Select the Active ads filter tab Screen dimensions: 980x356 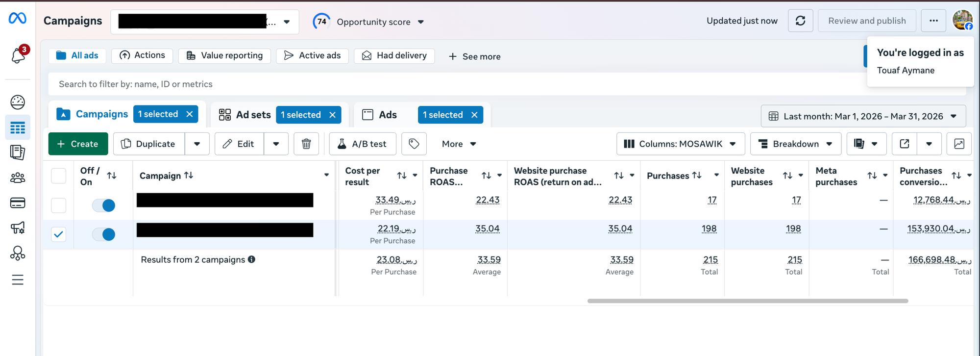pyautogui.click(x=312, y=56)
